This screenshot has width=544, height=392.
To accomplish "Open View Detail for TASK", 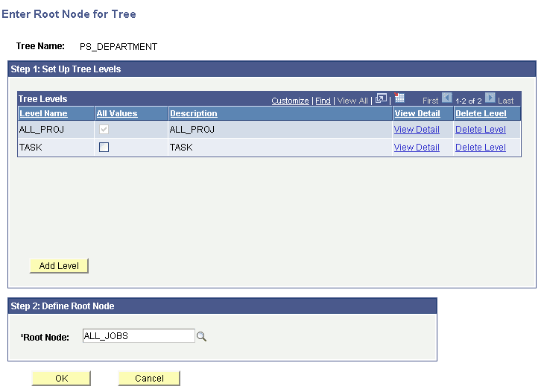I will 417,148.
